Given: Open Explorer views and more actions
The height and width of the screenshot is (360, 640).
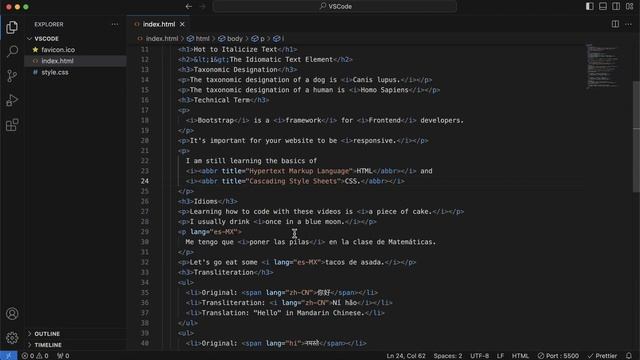Looking at the screenshot, I should tap(115, 24).
